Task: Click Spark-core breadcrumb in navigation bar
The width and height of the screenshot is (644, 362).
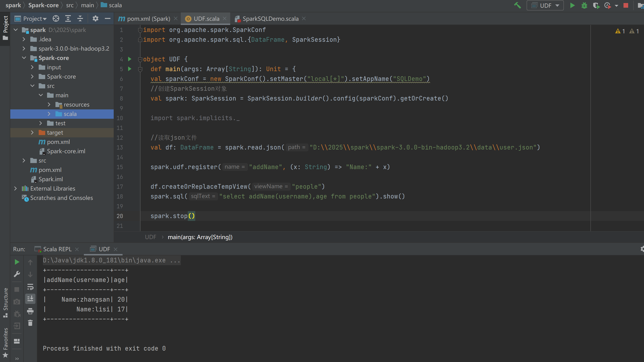Action: tap(43, 5)
